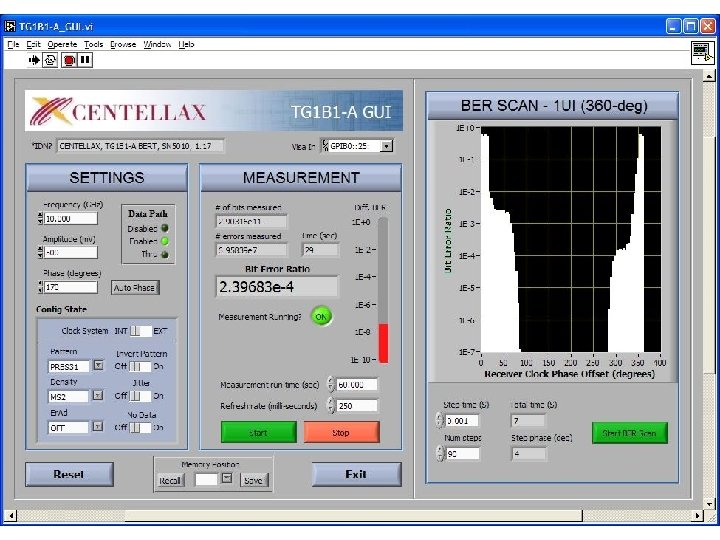Click the Save memory button
This screenshot has width=720, height=540.
(253, 480)
